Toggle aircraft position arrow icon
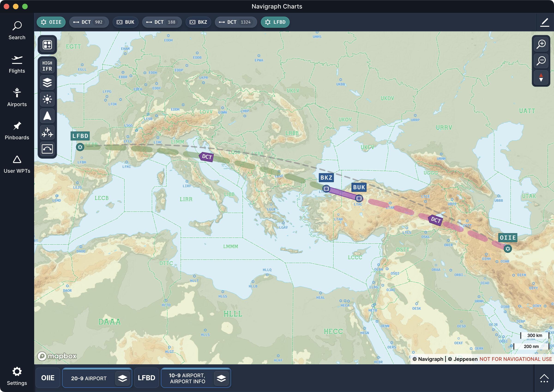The image size is (554, 392). click(x=47, y=116)
